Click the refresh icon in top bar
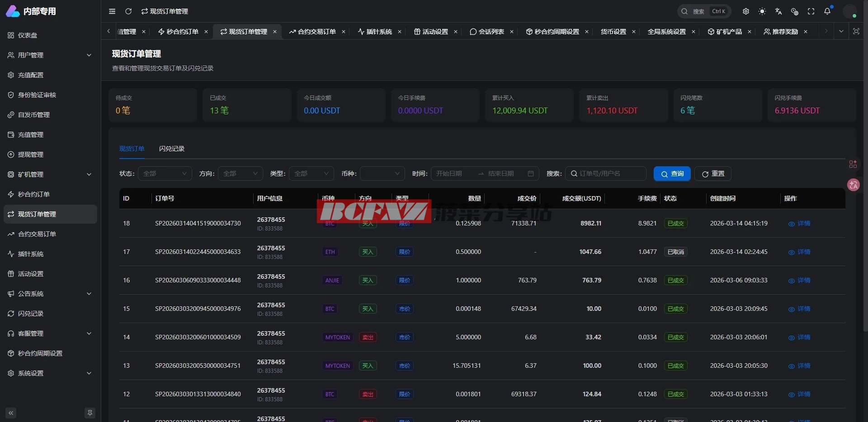The image size is (868, 422). [x=128, y=11]
